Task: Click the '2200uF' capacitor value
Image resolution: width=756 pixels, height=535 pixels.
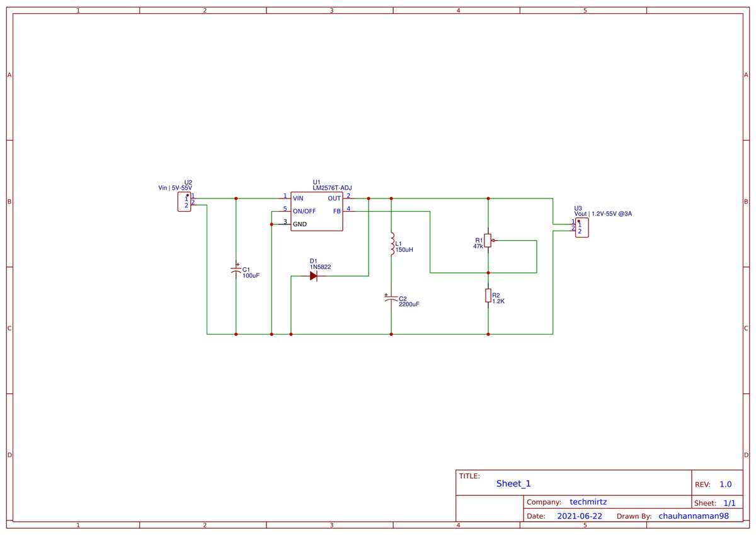Action: click(x=409, y=304)
